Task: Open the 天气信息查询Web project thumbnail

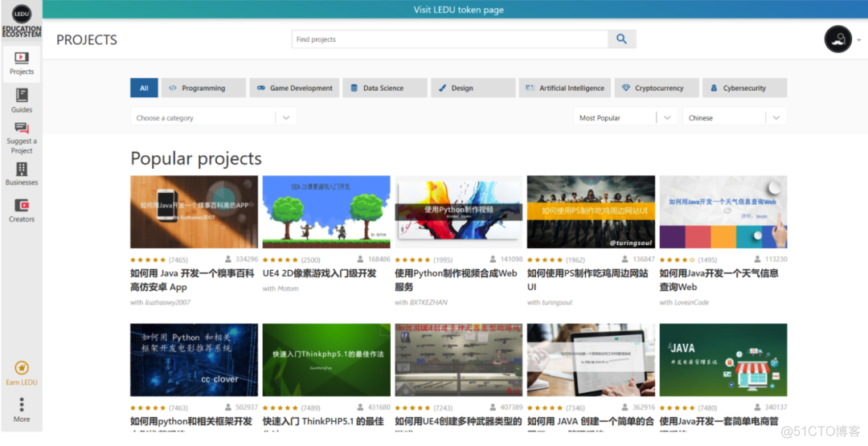Action: point(723,212)
